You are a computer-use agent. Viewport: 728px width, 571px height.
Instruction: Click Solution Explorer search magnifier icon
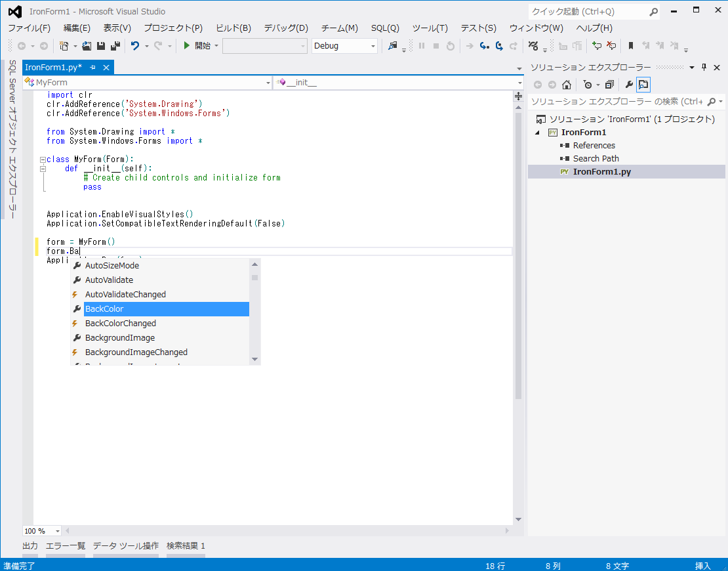[712, 101]
